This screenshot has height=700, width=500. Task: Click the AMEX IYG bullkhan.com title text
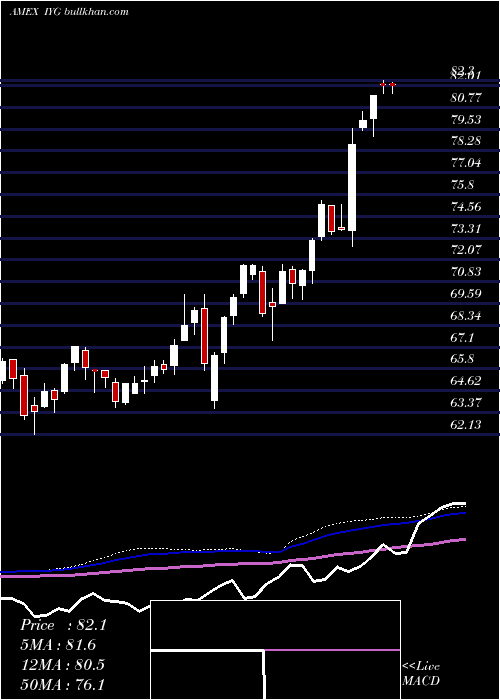point(69,12)
